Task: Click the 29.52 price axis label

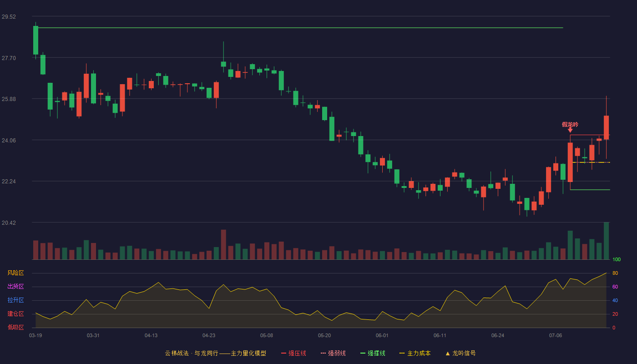Action: (x=9, y=17)
